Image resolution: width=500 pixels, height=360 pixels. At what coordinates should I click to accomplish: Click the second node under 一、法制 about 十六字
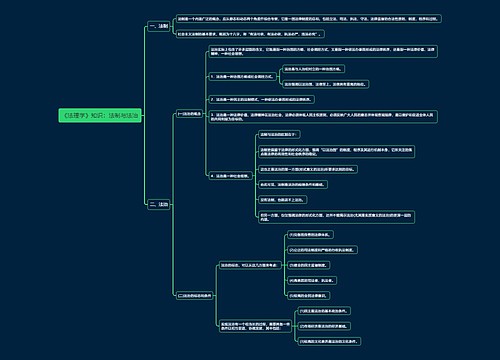click(250, 34)
